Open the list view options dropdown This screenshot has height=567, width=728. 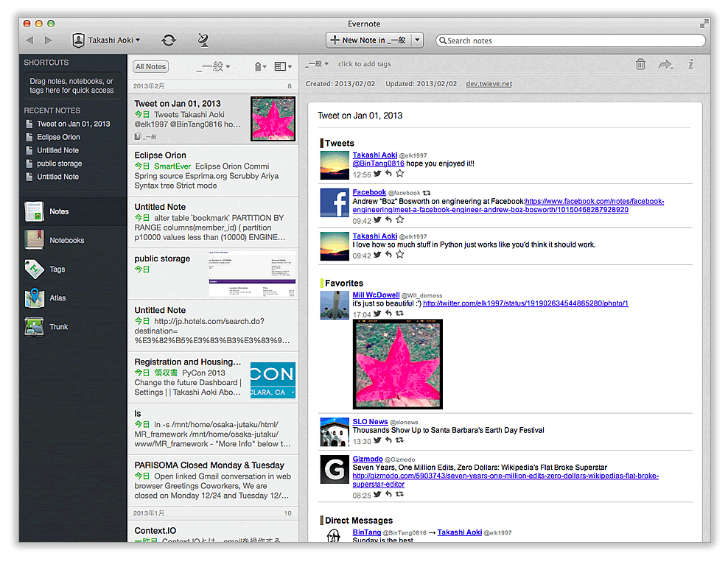[283, 67]
